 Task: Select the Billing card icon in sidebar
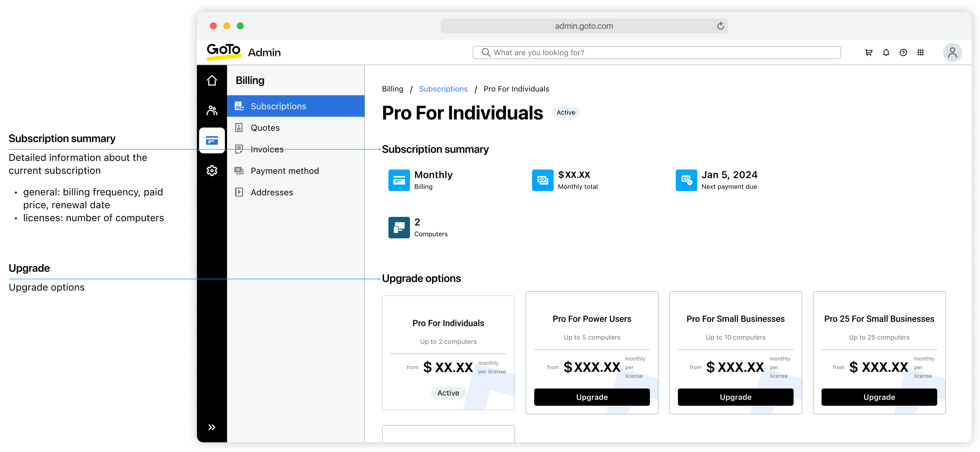coord(212,140)
